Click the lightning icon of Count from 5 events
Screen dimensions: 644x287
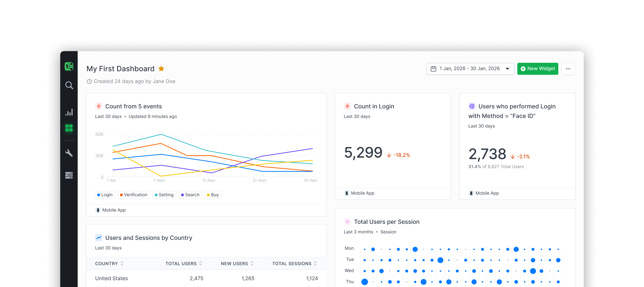click(x=99, y=106)
